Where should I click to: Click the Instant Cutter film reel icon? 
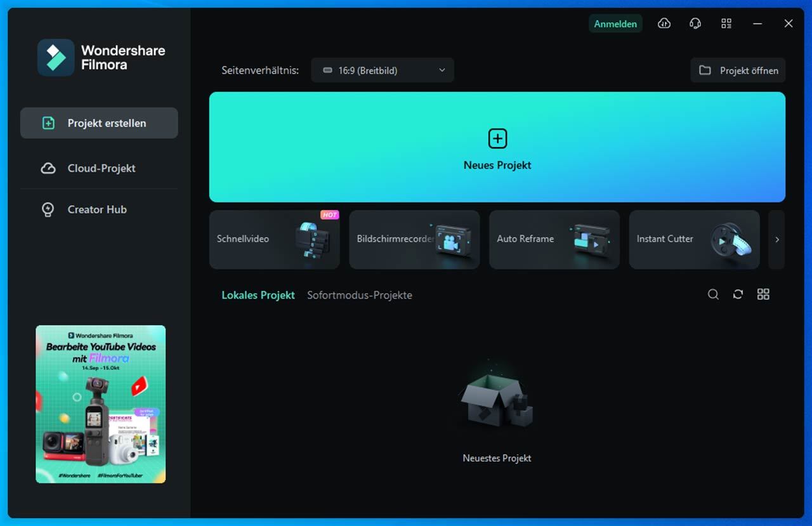click(x=731, y=240)
